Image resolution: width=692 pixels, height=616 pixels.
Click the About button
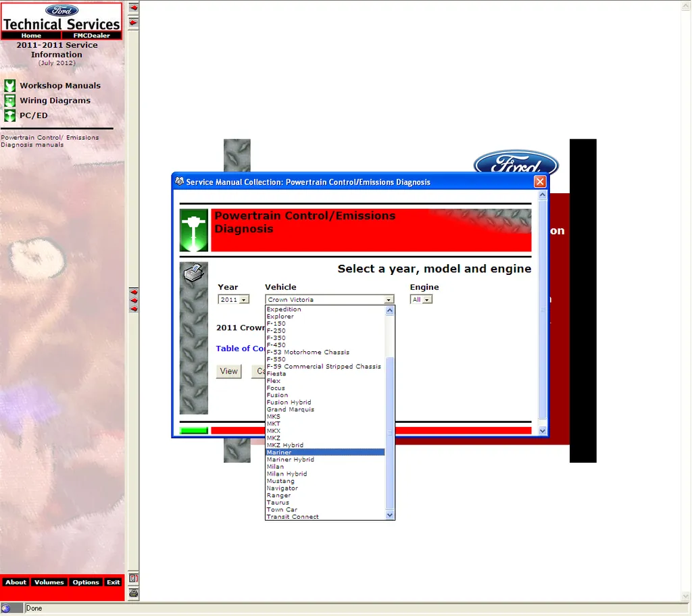(16, 582)
